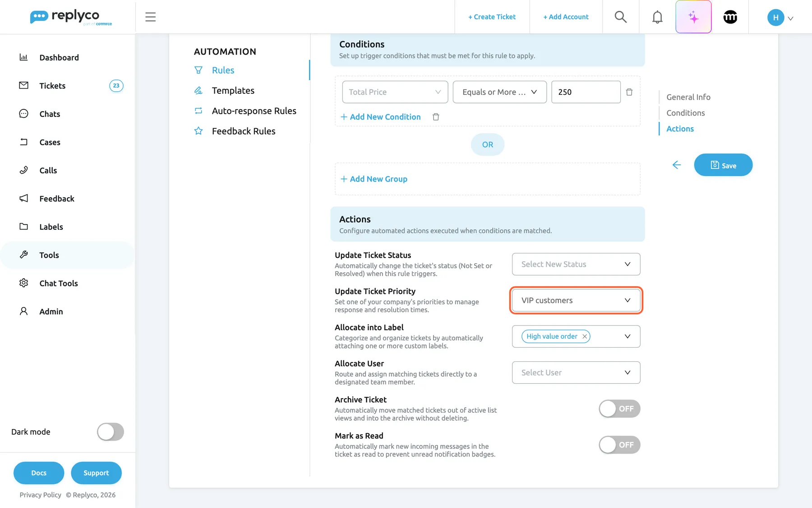
Task: Enable the Mark as Read toggle
Action: pos(619,445)
